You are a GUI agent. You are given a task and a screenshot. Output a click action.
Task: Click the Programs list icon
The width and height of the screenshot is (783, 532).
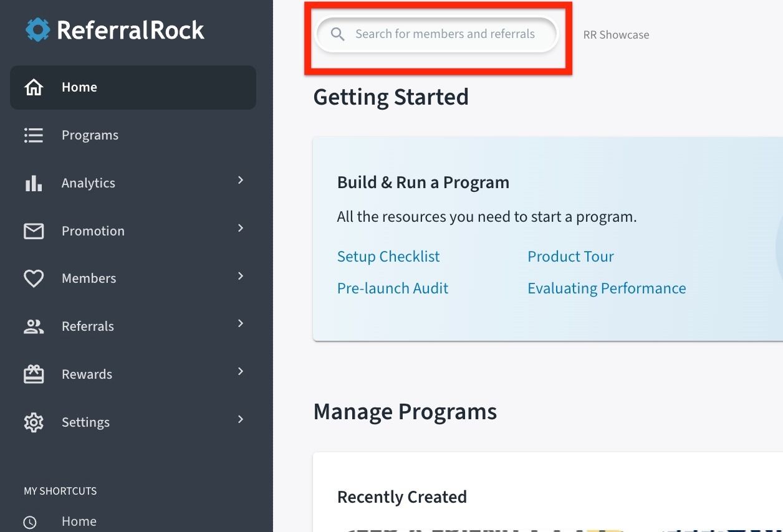[x=34, y=135]
